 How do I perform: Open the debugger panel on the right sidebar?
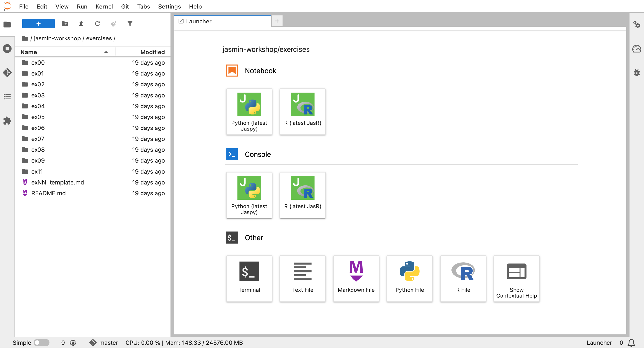pyautogui.click(x=637, y=73)
